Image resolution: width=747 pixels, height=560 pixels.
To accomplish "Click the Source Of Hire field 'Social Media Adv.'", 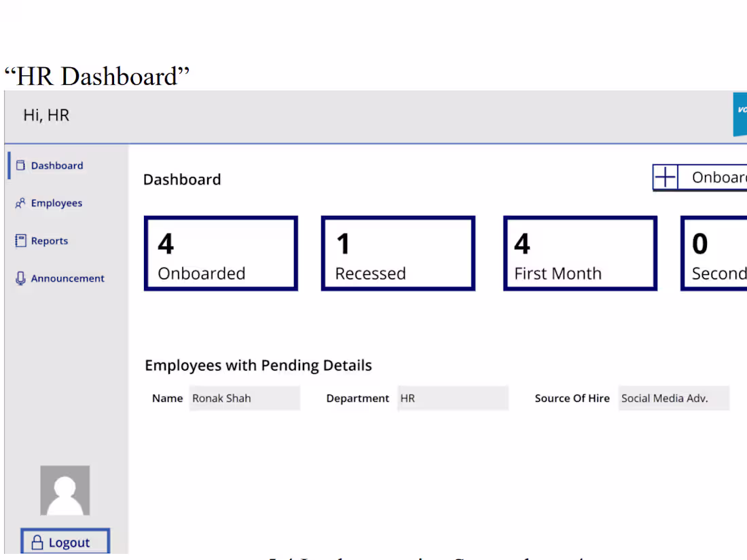I will point(674,398).
